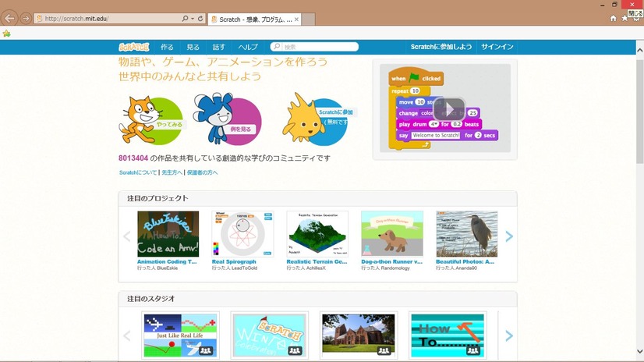This screenshot has width=644, height=362.
Task: Open the 作る menu item
Action: pyautogui.click(x=167, y=47)
